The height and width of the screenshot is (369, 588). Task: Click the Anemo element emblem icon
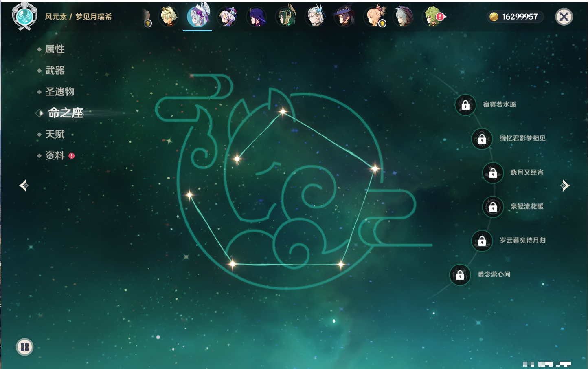24,16
